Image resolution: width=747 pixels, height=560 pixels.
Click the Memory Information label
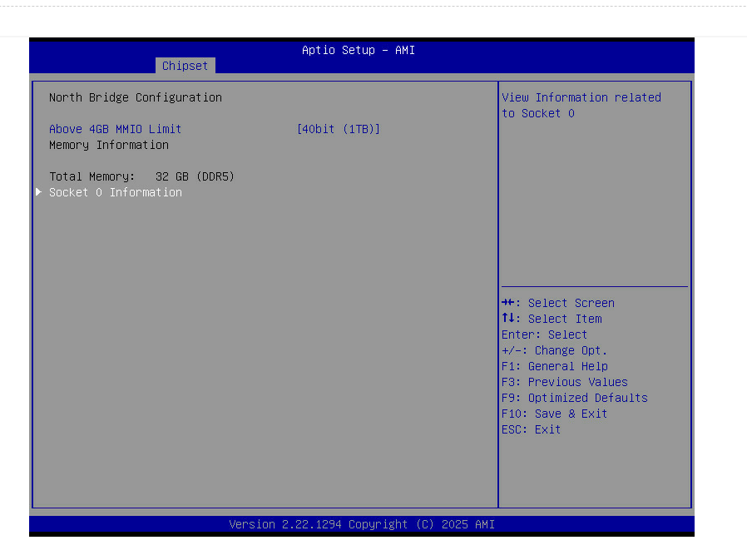[x=108, y=145]
